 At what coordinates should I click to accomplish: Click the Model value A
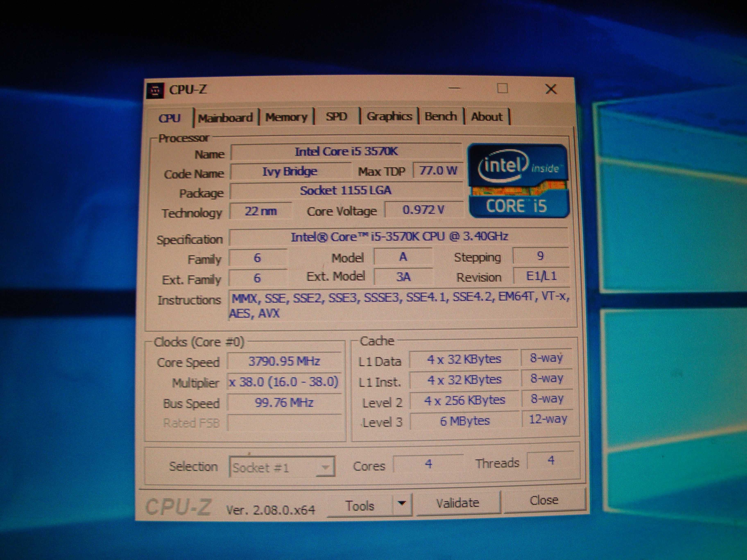tap(403, 257)
